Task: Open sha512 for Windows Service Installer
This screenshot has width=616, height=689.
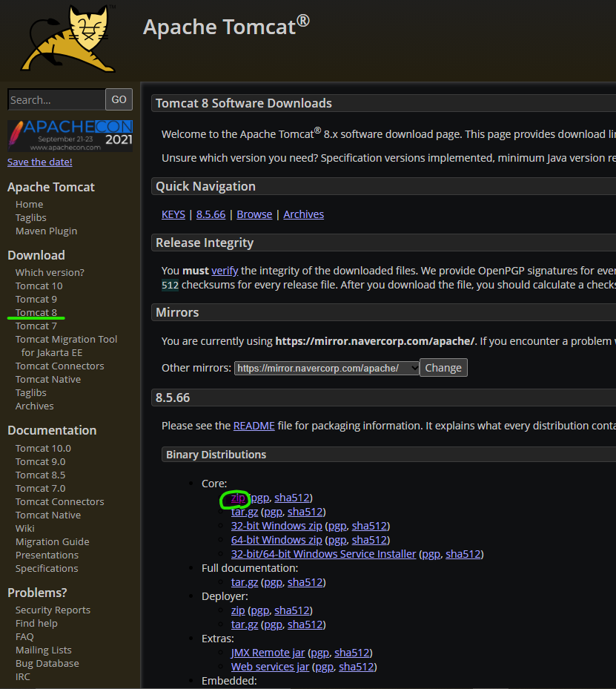Action: pyautogui.click(x=463, y=554)
